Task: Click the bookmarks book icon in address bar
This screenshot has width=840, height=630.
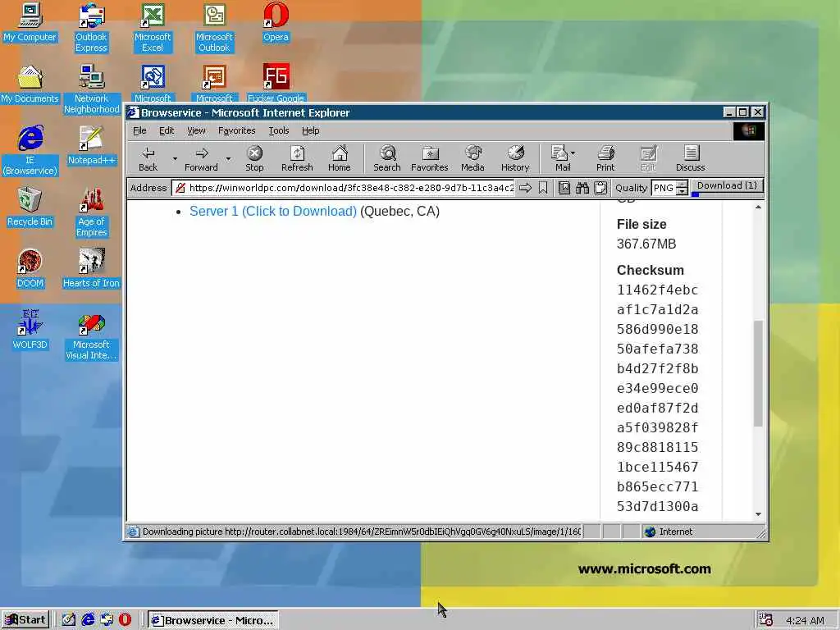Action: coord(564,188)
